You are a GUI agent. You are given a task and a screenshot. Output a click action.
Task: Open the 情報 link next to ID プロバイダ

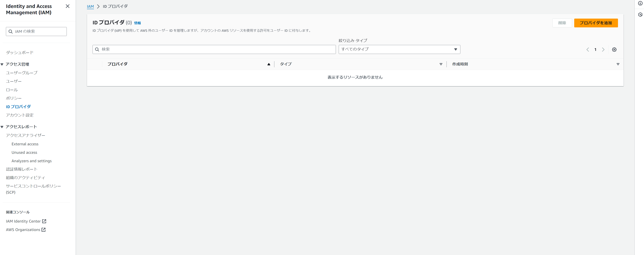137,23
